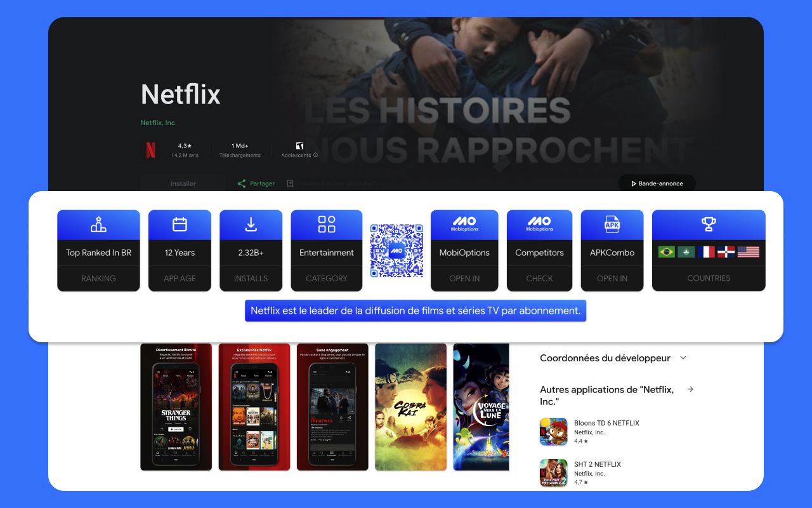Viewport: 812px width, 508px height.
Task: Click the ranking podium icon
Action: tap(98, 224)
